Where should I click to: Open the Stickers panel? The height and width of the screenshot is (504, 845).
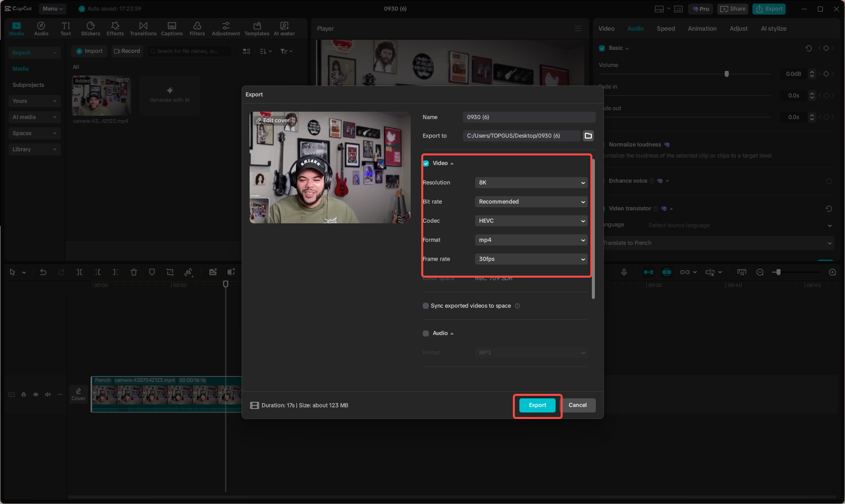[x=91, y=28]
